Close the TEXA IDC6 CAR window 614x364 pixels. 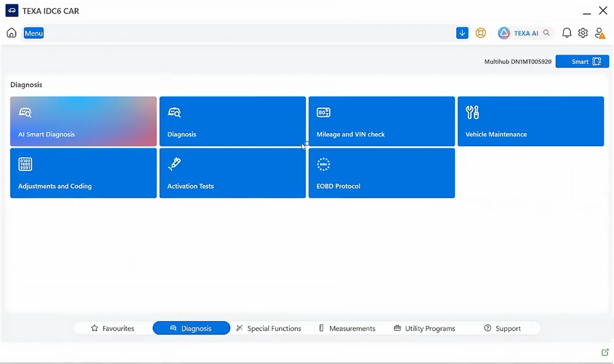(x=603, y=11)
